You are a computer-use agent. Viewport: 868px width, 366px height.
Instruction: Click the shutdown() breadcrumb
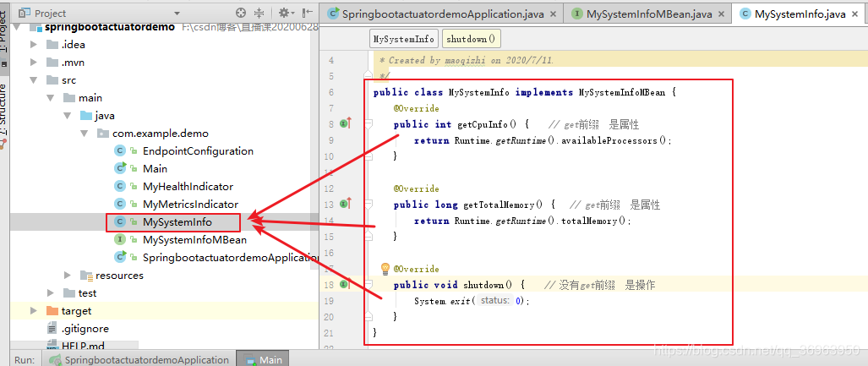471,40
